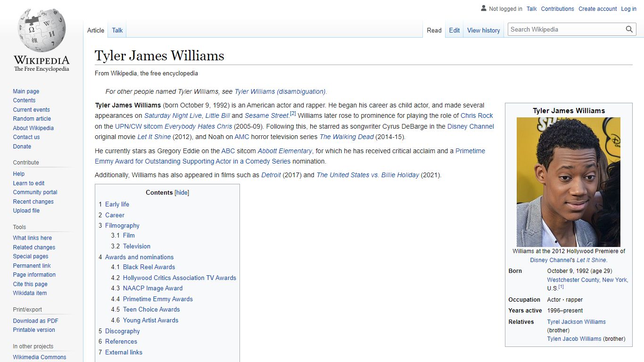The image size is (644, 362).
Task: Click Contact us in sidebar
Action: pyautogui.click(x=26, y=137)
